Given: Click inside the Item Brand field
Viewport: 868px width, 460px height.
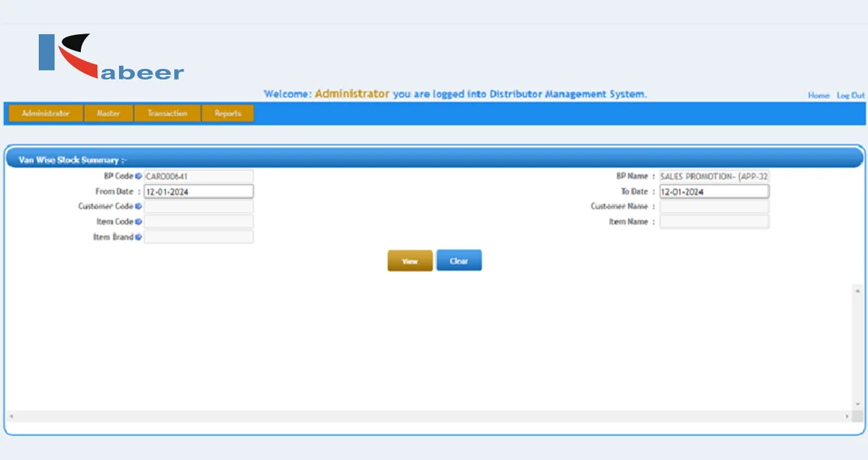Looking at the screenshot, I should pyautogui.click(x=197, y=237).
